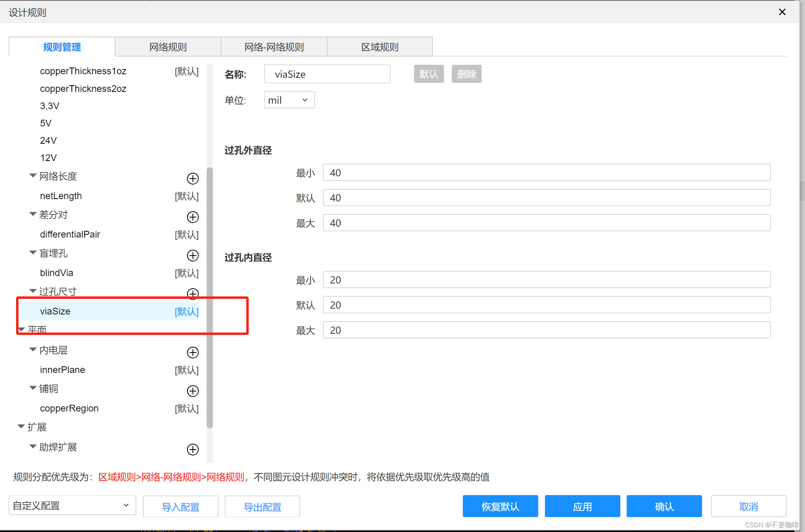The height and width of the screenshot is (532, 805).
Task: Switch to the 网络规则 tab
Action: coord(168,47)
